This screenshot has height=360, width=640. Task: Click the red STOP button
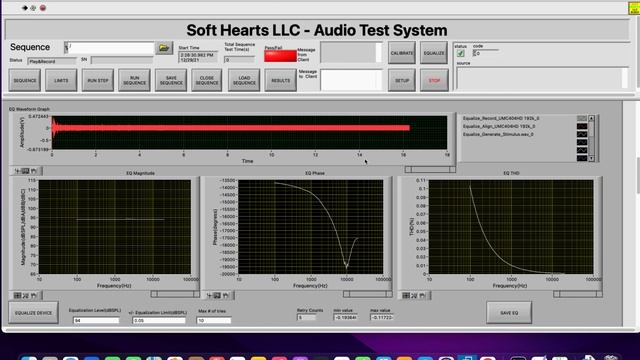(434, 80)
